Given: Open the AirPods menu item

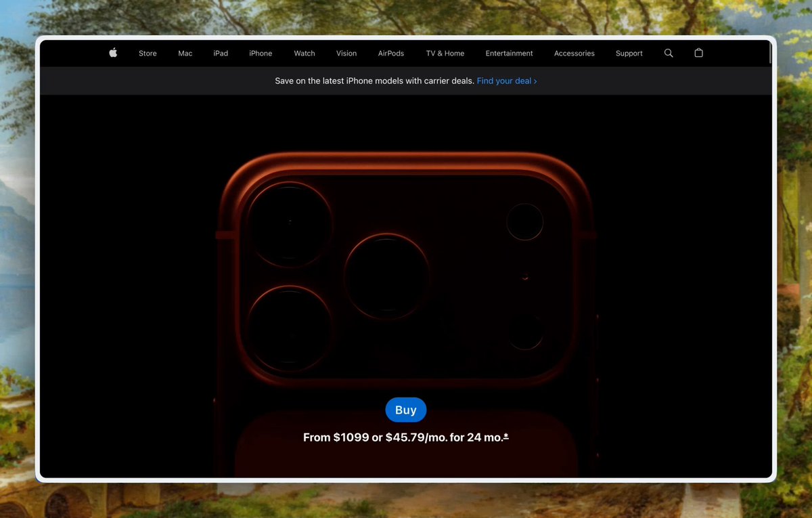Looking at the screenshot, I should coord(391,53).
